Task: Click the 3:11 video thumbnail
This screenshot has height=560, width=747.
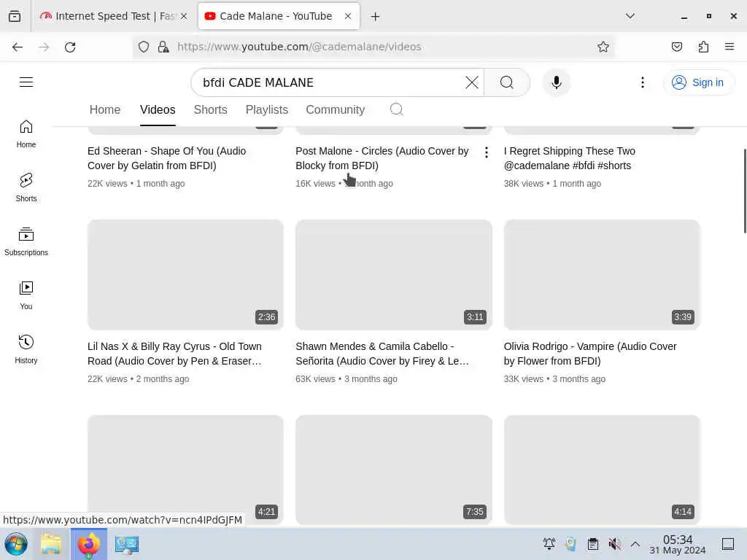Action: [x=393, y=275]
